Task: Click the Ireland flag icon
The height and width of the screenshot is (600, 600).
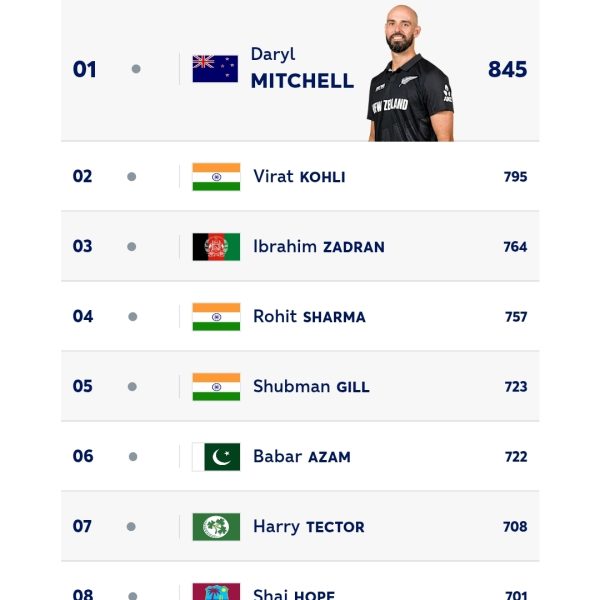Action: pyautogui.click(x=216, y=527)
